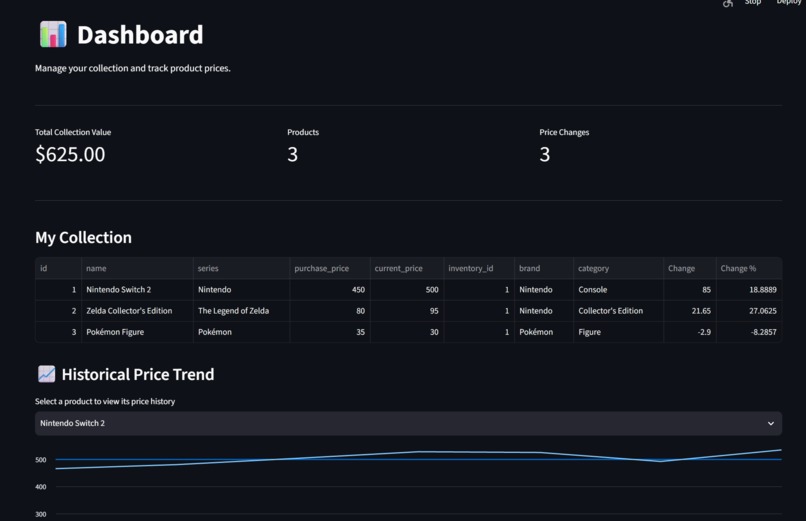
Task: Click the Collector's Edition category cell
Action: [x=618, y=311]
